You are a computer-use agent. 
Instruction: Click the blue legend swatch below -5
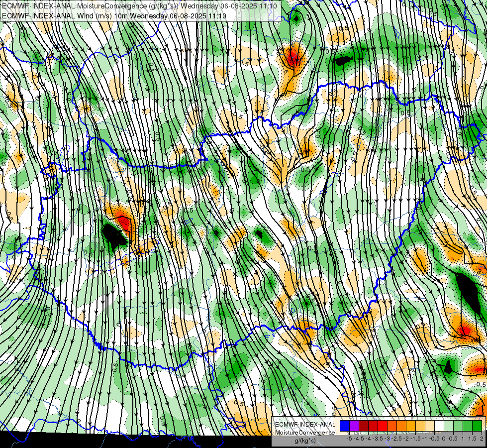tap(345, 426)
